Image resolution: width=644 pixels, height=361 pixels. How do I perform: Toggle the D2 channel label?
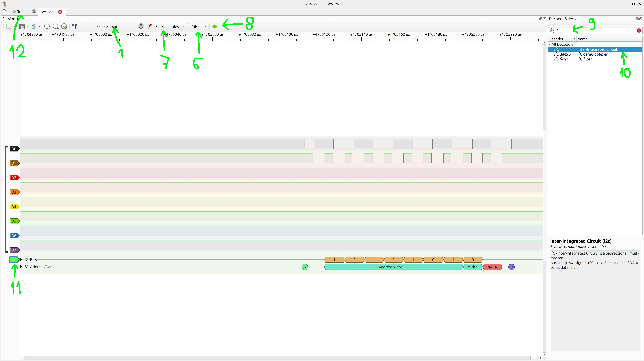[14, 178]
